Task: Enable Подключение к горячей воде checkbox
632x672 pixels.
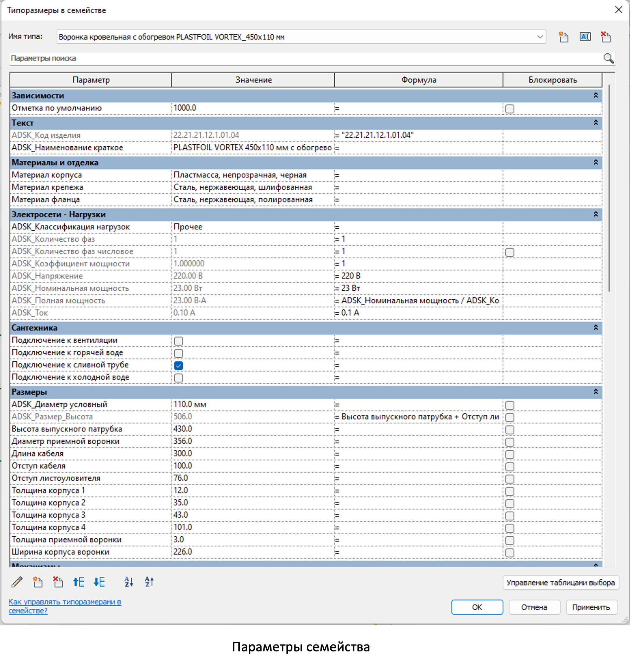Action: (179, 353)
